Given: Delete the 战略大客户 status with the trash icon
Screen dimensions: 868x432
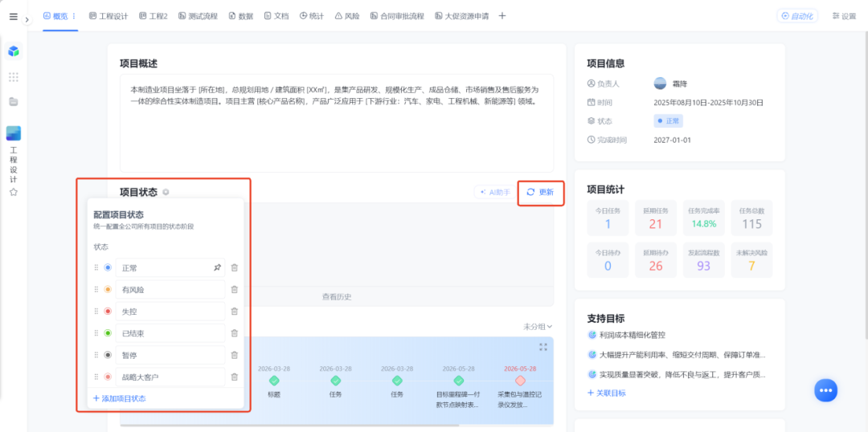Looking at the screenshot, I should 234,377.
